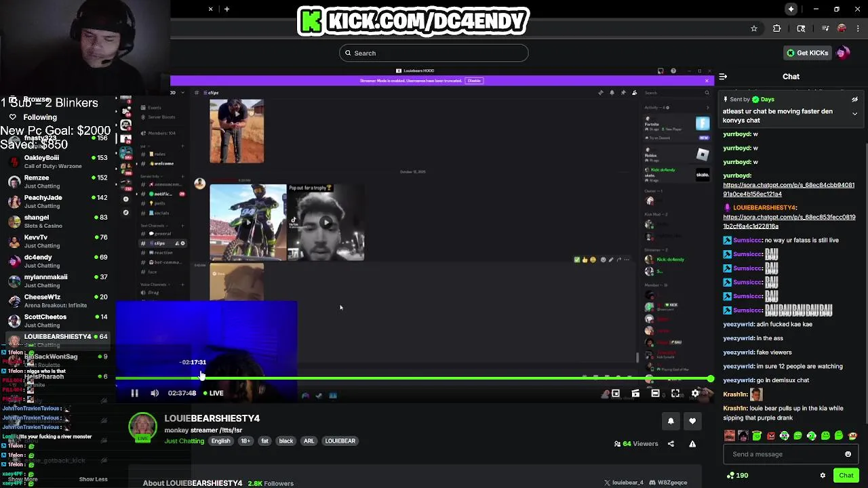The image size is (868, 488).
Task: Open CheeseW1z channel in sidebar
Action: coord(58,301)
